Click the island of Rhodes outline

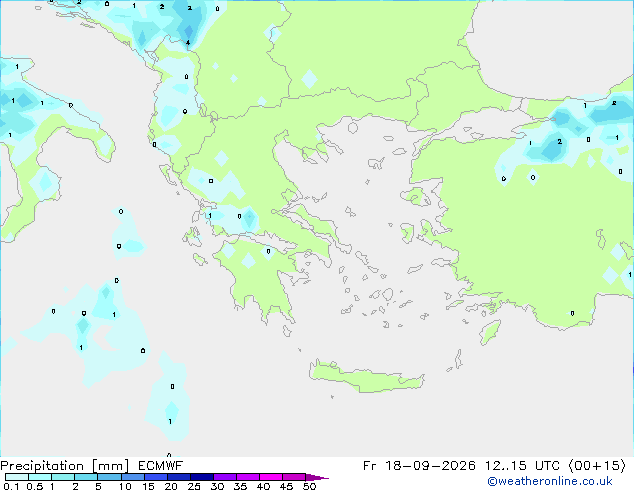pyautogui.click(x=490, y=332)
